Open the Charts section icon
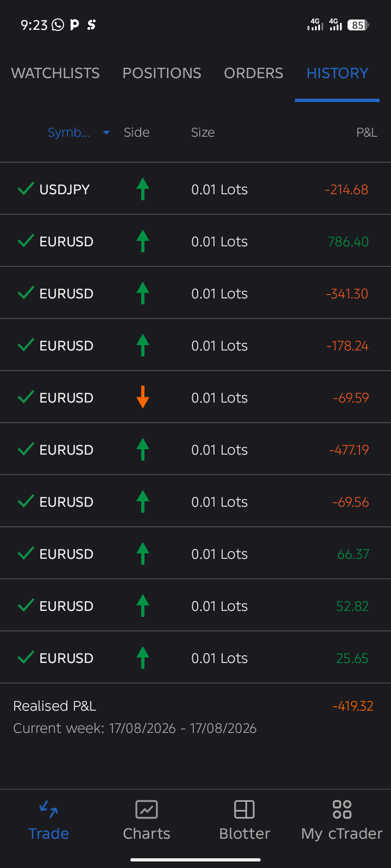 pyautogui.click(x=147, y=809)
